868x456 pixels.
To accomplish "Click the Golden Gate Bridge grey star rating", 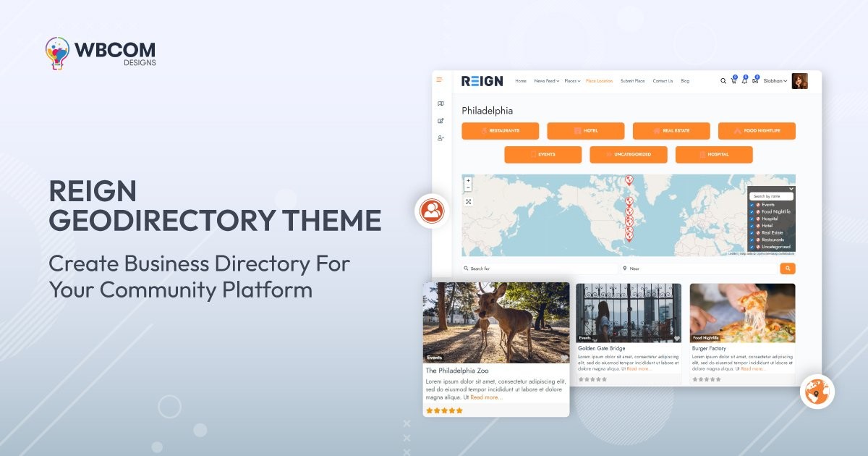I will 592,379.
